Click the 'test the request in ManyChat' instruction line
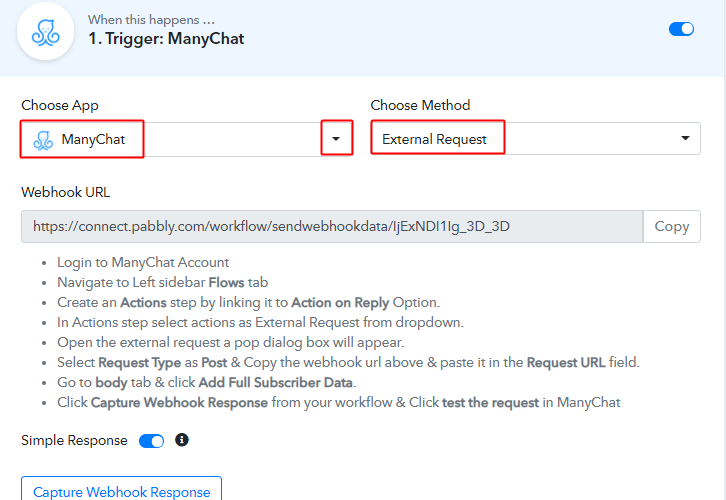Screen dimensions: 726x500 click(338, 402)
